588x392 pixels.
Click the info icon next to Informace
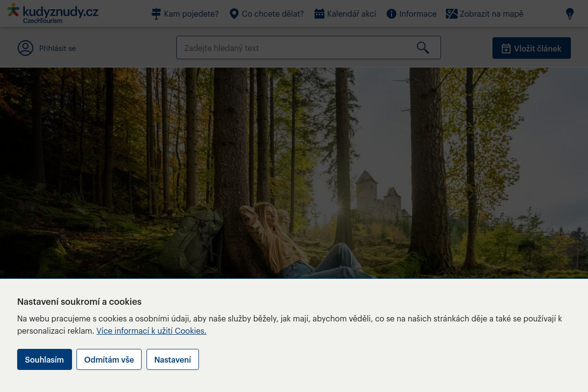tap(392, 14)
